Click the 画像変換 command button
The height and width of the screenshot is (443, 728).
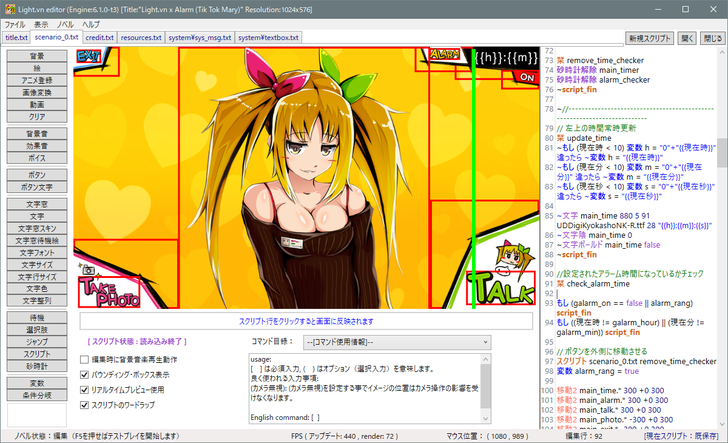(x=37, y=92)
